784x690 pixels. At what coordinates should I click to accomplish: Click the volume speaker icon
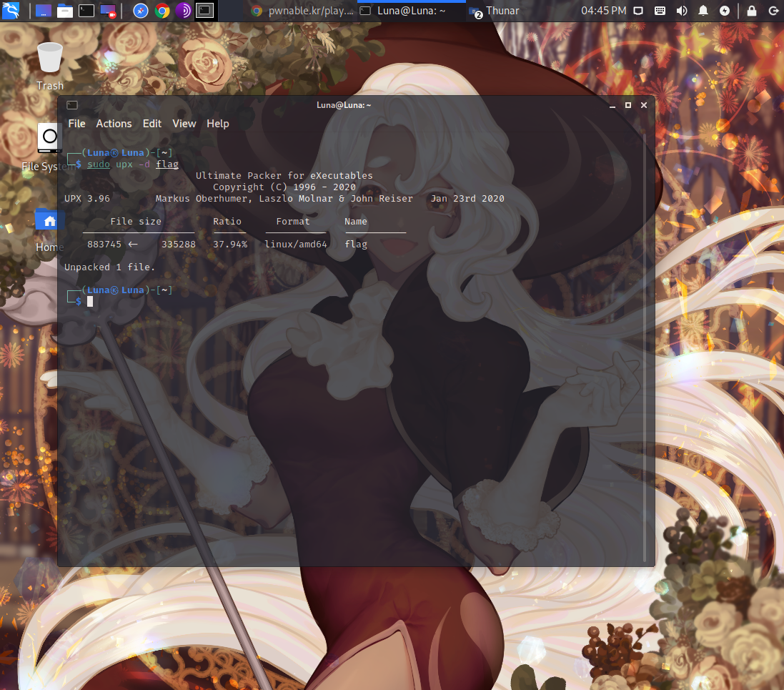682,11
